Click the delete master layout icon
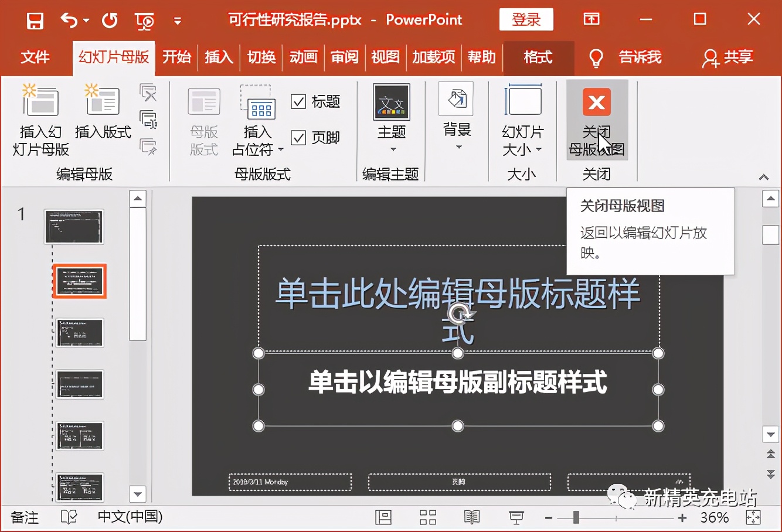The image size is (782, 532). [148, 93]
